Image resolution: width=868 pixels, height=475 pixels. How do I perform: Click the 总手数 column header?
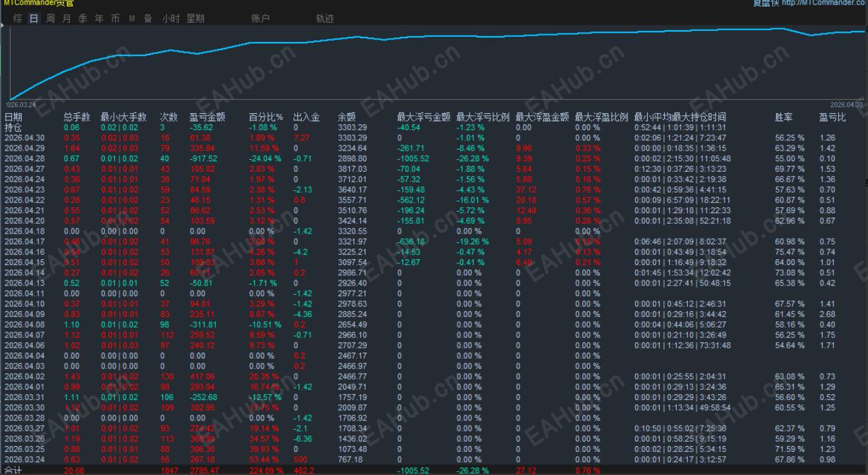pyautogui.click(x=77, y=117)
